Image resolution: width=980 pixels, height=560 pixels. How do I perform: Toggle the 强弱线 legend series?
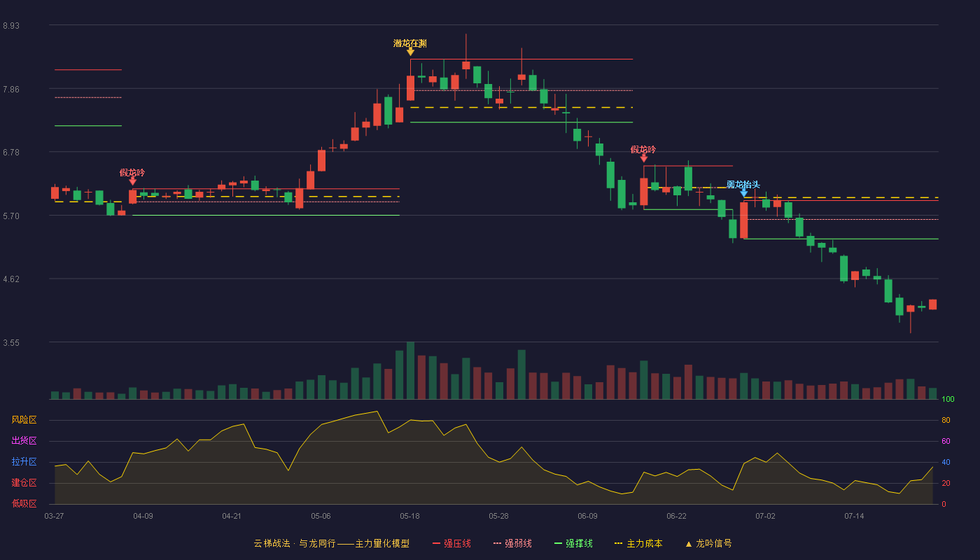pos(512,543)
